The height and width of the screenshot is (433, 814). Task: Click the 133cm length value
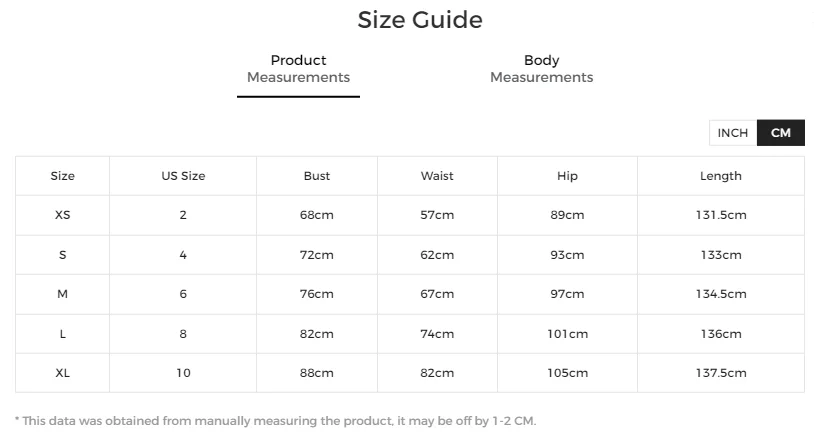[x=721, y=255]
